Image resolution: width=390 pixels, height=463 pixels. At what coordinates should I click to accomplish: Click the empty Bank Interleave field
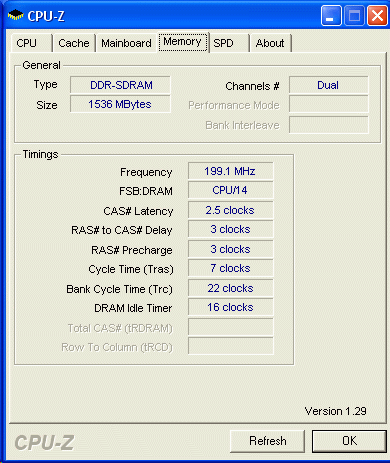pyautogui.click(x=329, y=125)
